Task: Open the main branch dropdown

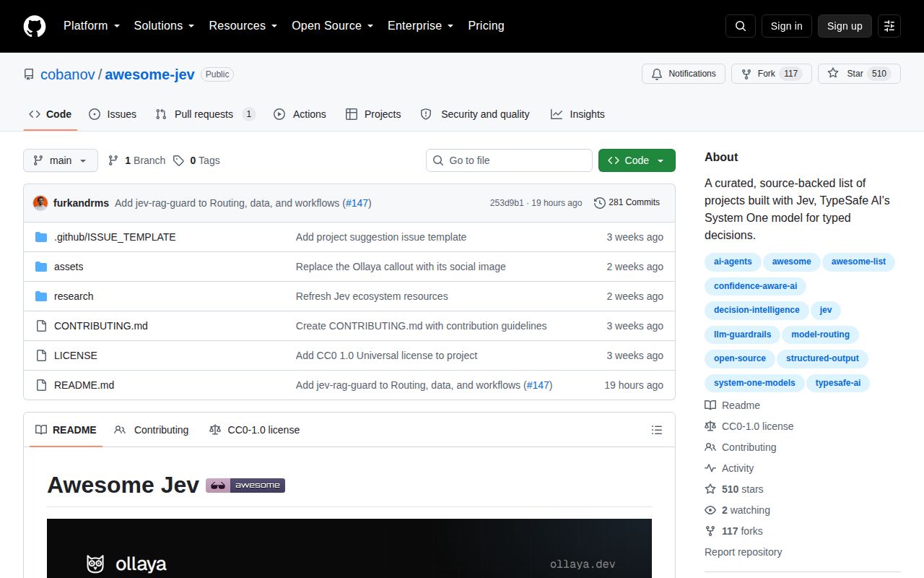Action: [61, 160]
